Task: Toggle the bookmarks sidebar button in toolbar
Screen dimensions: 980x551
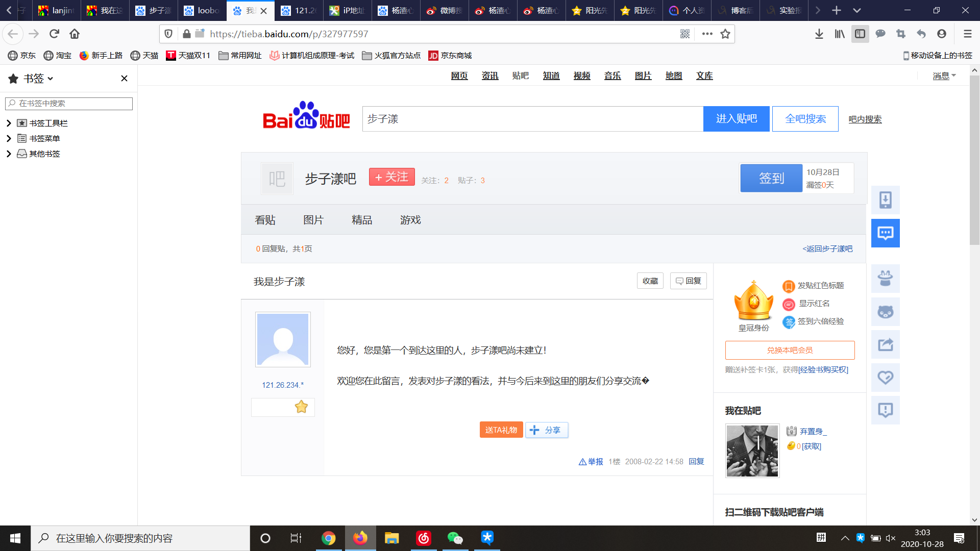Action: point(860,34)
